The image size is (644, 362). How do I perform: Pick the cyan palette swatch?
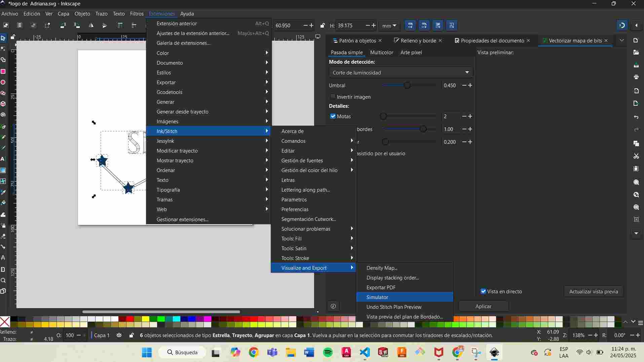tap(176, 319)
